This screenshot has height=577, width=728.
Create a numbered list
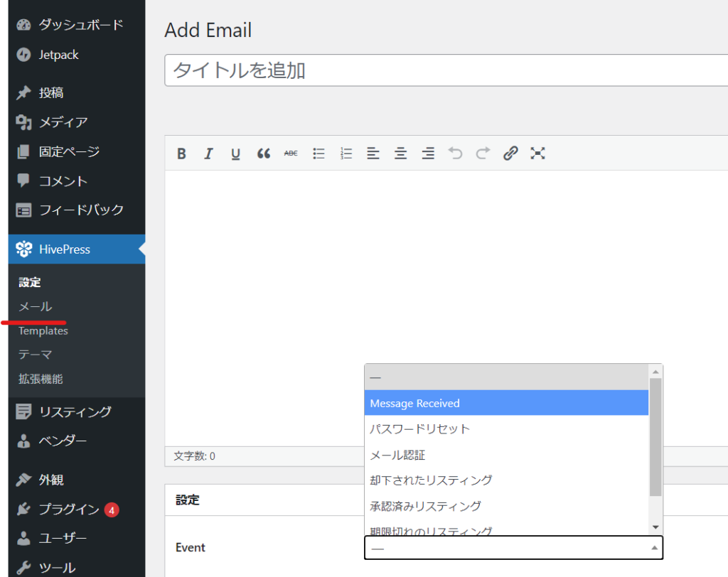coord(346,153)
